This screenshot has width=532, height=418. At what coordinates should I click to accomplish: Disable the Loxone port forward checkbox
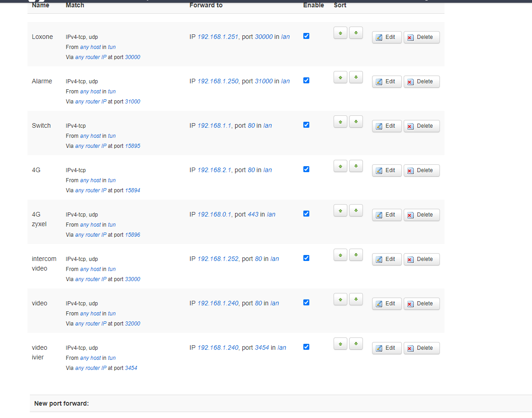pos(307,36)
